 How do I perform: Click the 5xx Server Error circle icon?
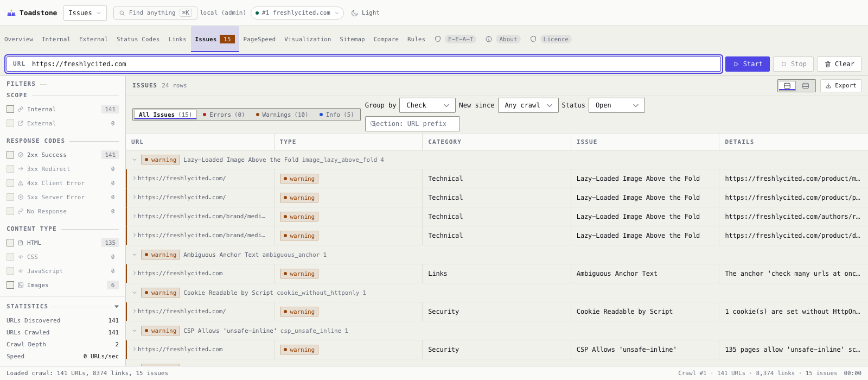[21, 197]
